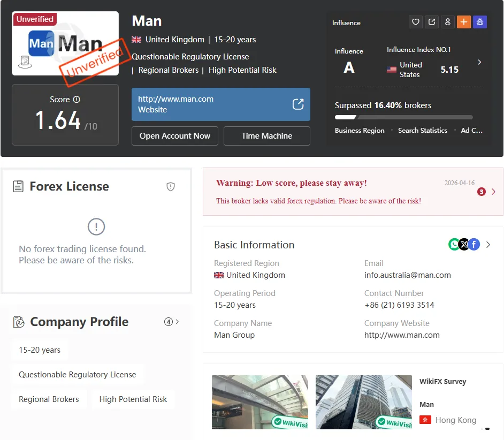504x440 pixels.
Task: Click the person profile icon
Action: pyautogui.click(x=448, y=22)
